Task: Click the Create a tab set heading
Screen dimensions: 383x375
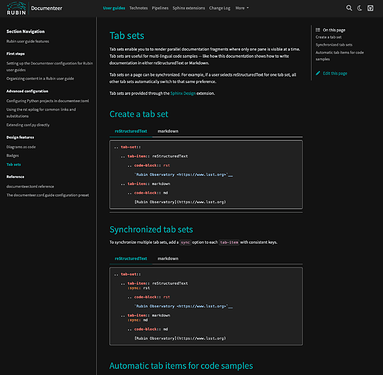Action: point(139,114)
